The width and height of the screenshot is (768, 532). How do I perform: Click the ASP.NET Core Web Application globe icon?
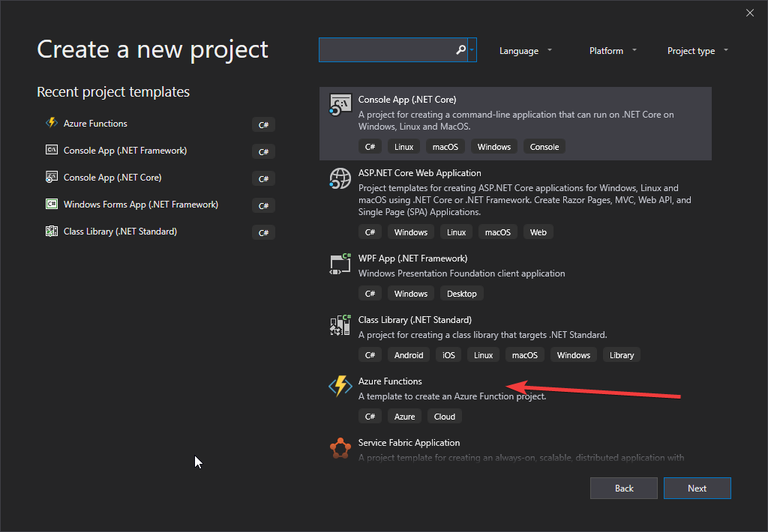[x=340, y=178]
